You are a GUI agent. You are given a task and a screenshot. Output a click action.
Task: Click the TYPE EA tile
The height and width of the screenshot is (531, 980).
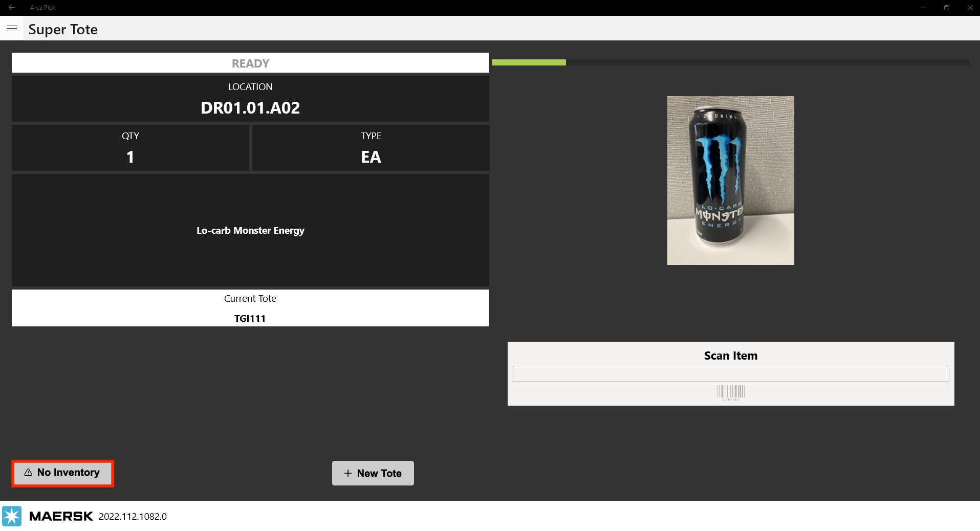(x=371, y=148)
